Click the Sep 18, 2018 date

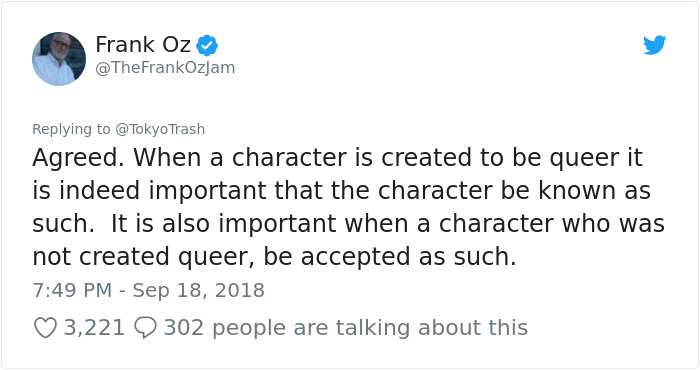[199, 290]
